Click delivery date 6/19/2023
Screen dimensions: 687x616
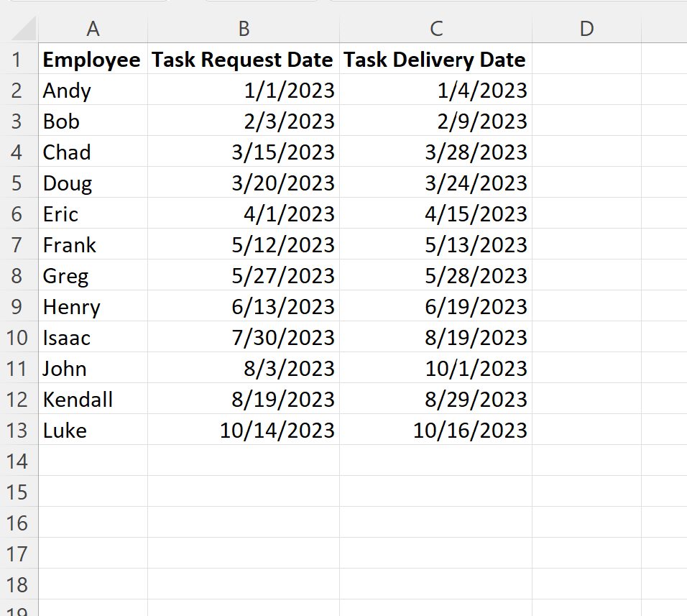coord(436,307)
